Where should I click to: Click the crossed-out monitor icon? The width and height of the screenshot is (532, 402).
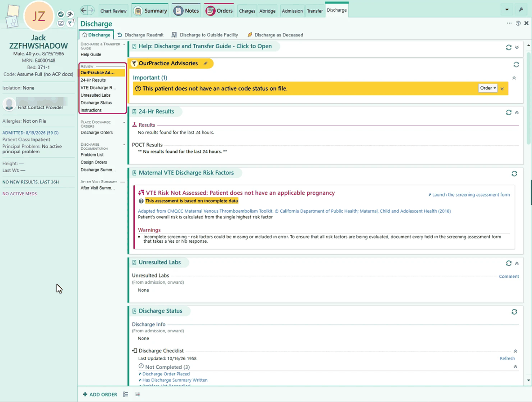[61, 23]
